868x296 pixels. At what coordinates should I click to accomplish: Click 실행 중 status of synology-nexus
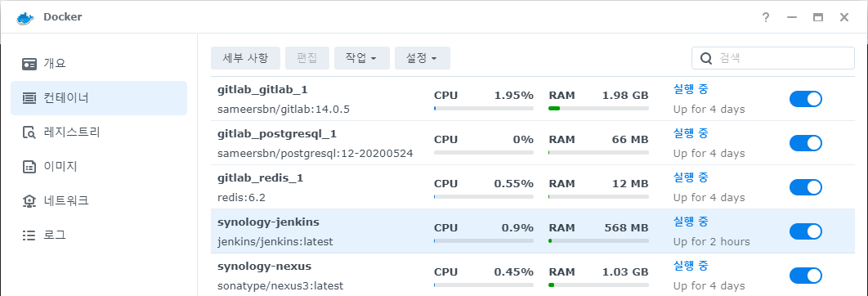691,266
